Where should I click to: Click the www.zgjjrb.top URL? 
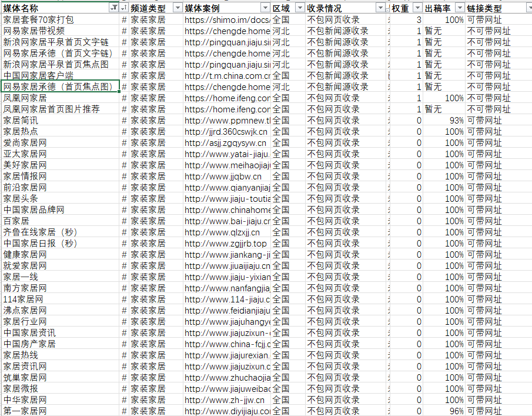[225, 244]
